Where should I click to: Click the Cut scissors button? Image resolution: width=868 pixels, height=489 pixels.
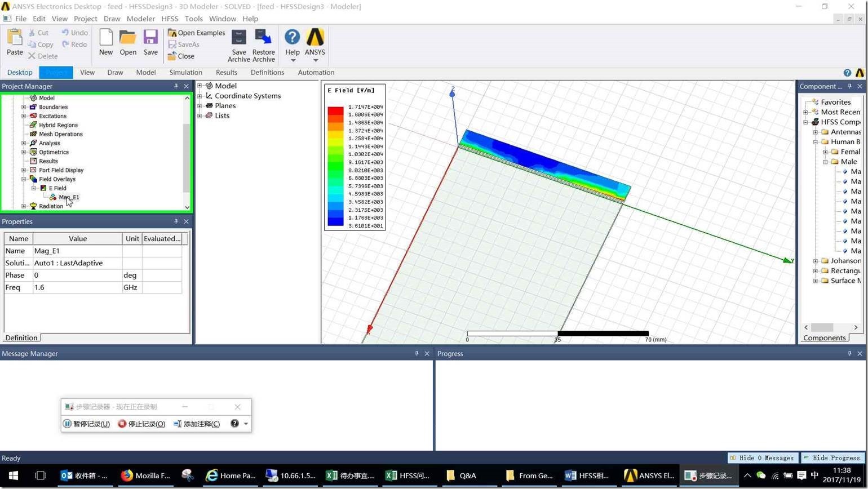tap(38, 33)
